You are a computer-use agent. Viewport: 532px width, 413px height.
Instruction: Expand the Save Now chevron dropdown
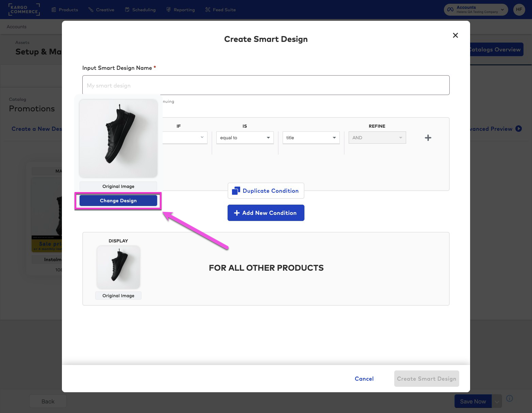click(496, 401)
